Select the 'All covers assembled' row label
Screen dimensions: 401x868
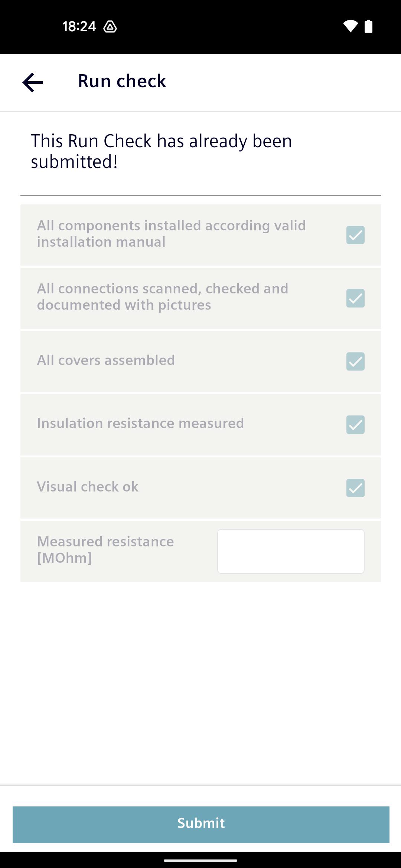point(106,360)
